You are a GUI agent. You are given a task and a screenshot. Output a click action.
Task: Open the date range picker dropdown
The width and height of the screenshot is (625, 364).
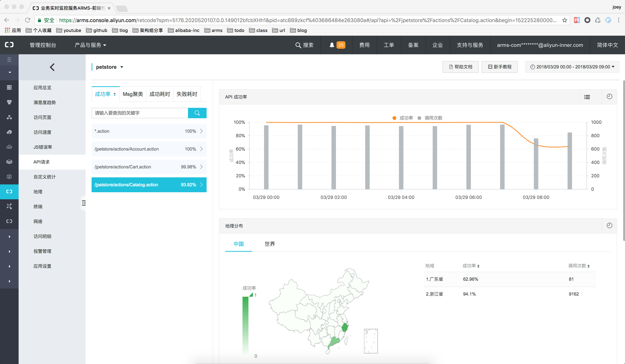(x=572, y=67)
